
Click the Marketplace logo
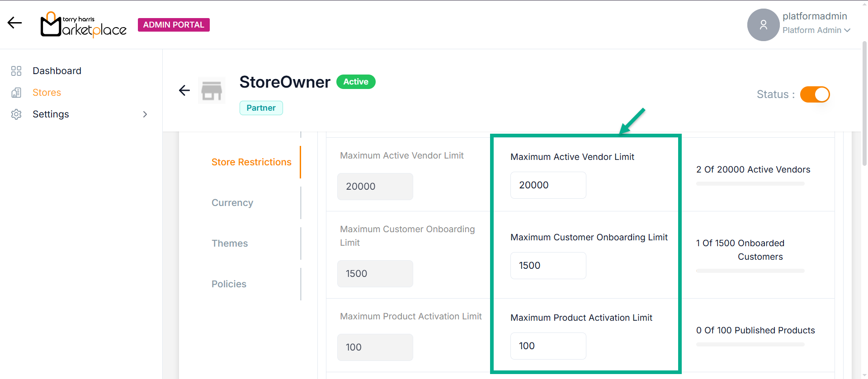84,25
